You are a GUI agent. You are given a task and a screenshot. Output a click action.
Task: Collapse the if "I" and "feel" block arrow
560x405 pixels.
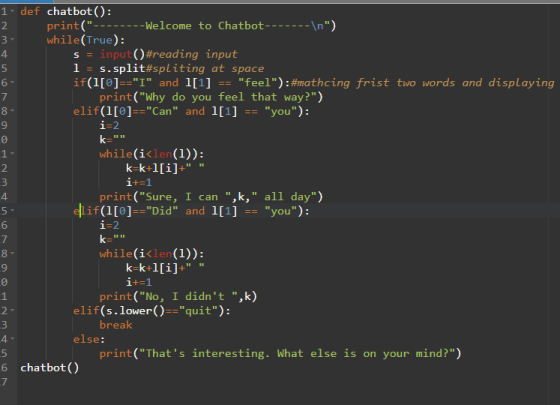12,82
